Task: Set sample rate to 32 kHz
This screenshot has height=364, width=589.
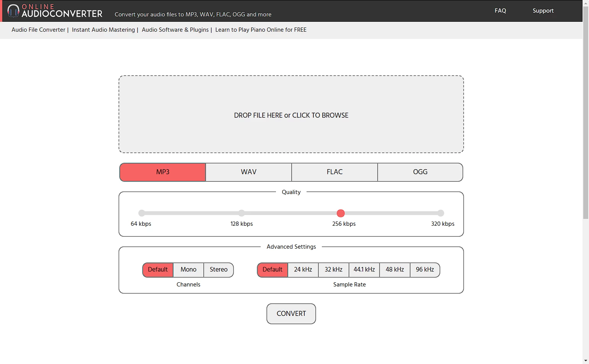Action: click(334, 270)
